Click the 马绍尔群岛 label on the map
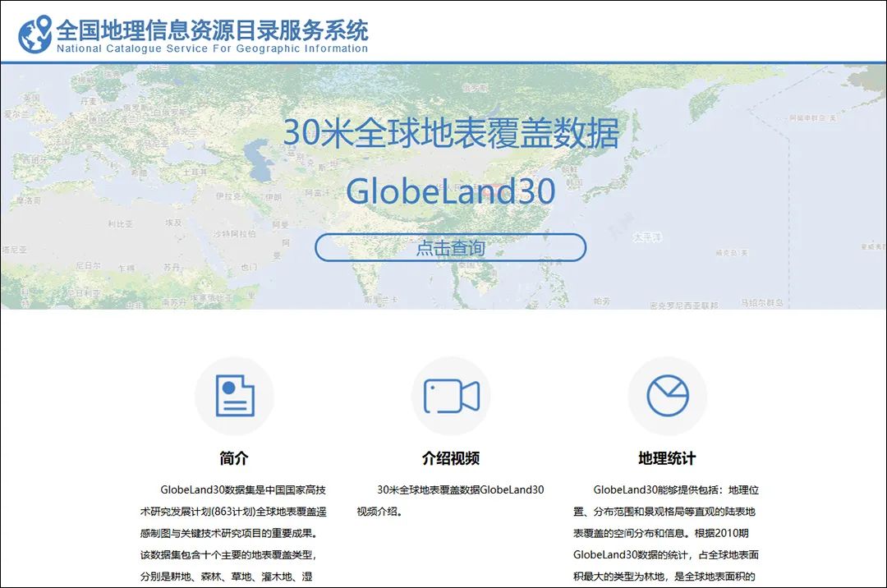 (x=762, y=301)
